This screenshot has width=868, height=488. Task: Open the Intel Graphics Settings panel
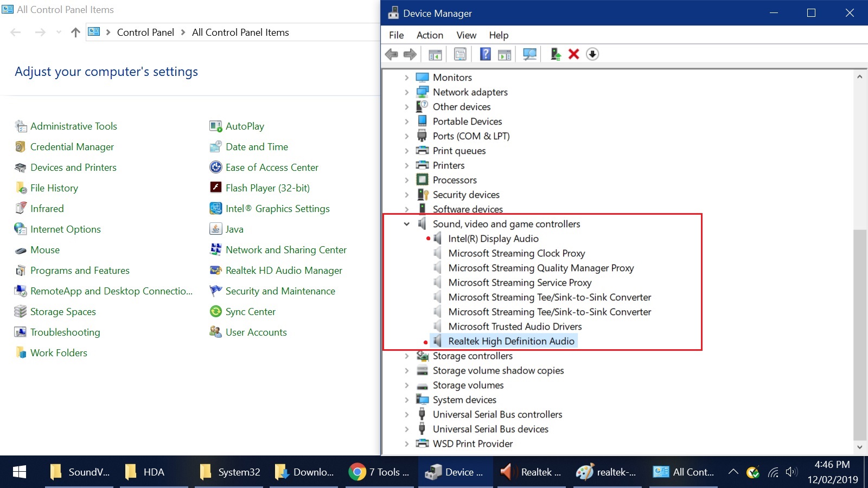[x=278, y=208]
